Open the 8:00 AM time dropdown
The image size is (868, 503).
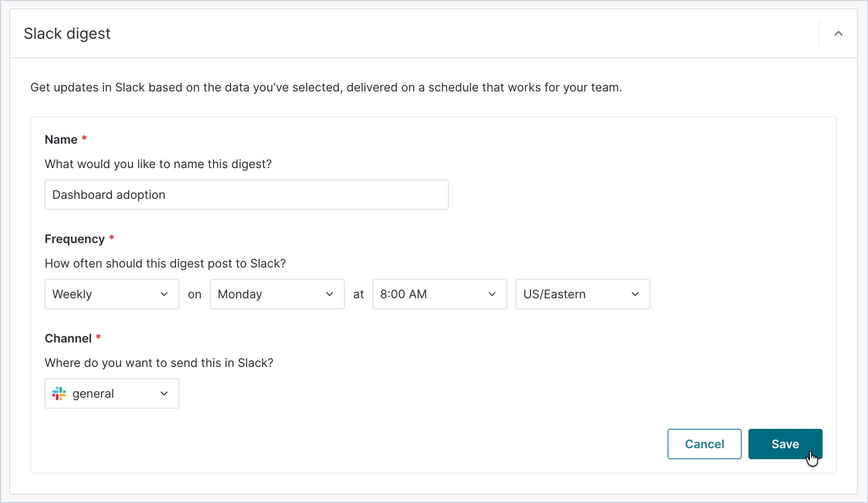(440, 294)
